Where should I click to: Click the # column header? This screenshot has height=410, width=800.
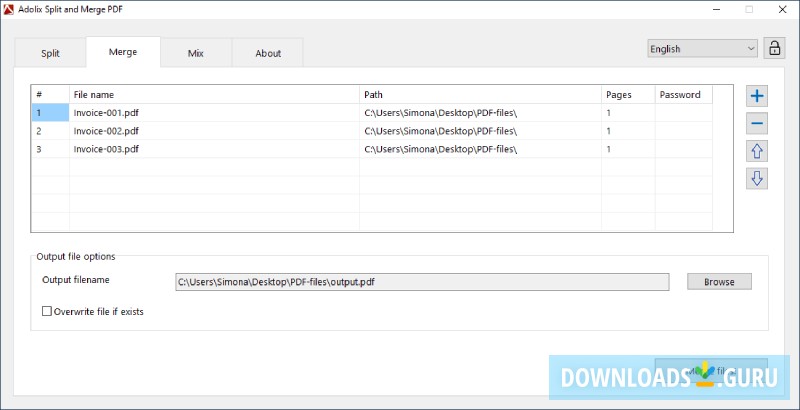[x=51, y=94]
